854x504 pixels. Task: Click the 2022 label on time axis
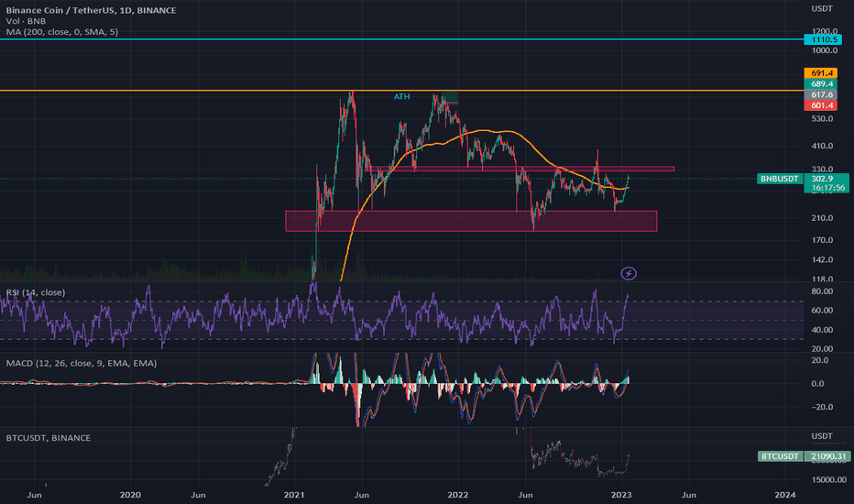click(x=457, y=495)
